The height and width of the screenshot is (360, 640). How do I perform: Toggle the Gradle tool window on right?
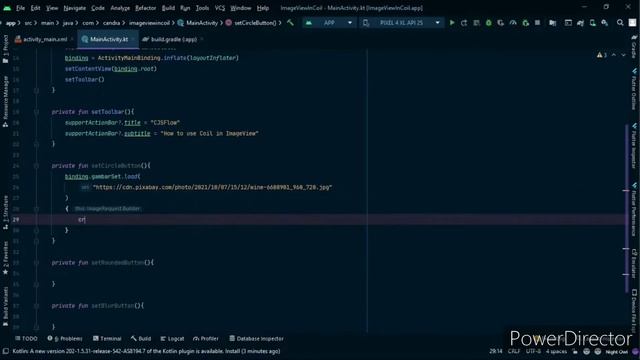[634, 46]
